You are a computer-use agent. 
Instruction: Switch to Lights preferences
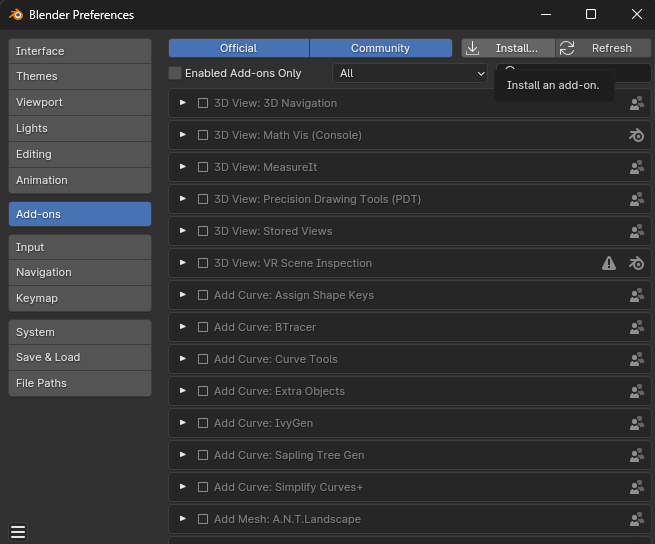click(x=80, y=128)
